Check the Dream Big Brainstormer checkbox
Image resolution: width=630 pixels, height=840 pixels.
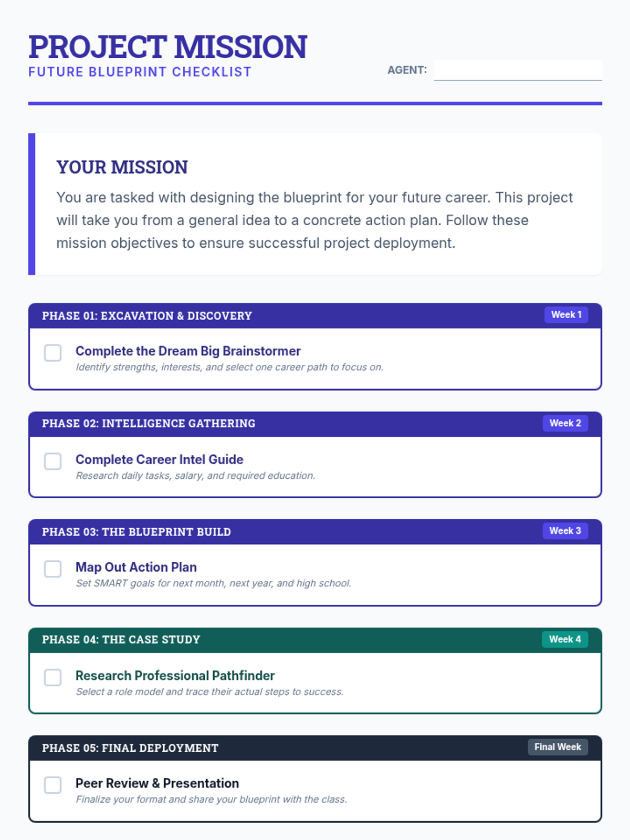click(x=52, y=353)
